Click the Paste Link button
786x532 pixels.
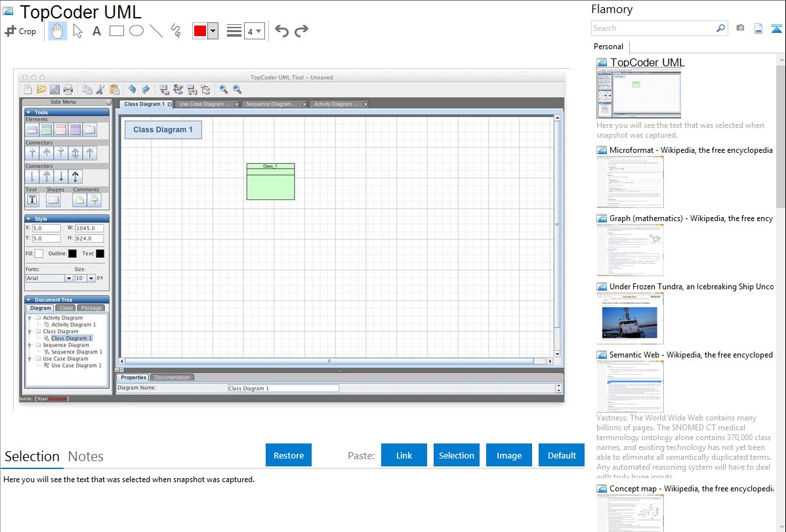pyautogui.click(x=404, y=455)
